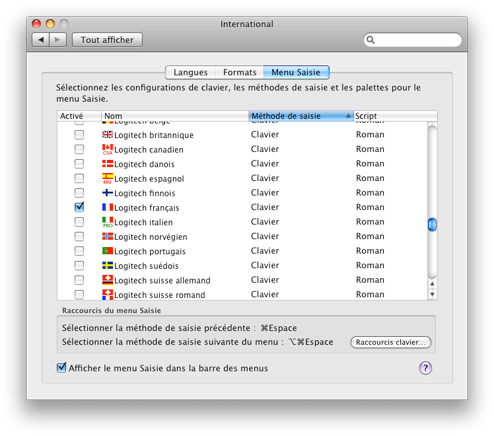Select row text Logitech danois

point(144,164)
